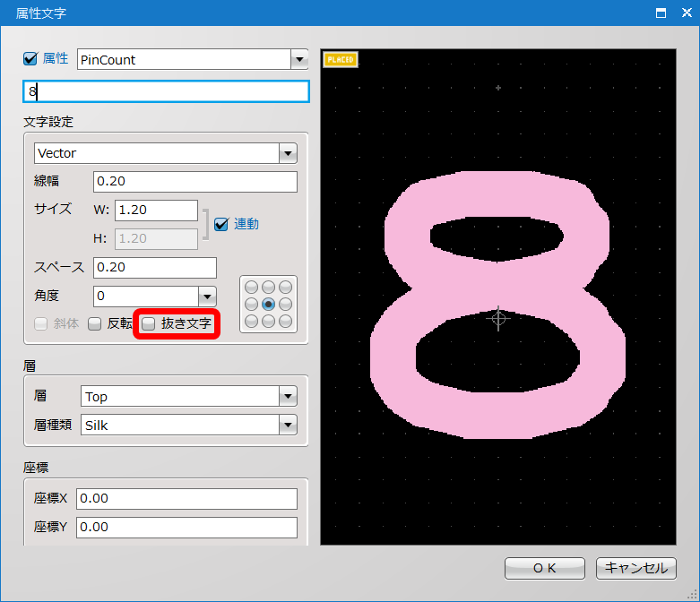Uncheck the 属性 checkbox
Viewport: 700px width, 602px height.
30,59
